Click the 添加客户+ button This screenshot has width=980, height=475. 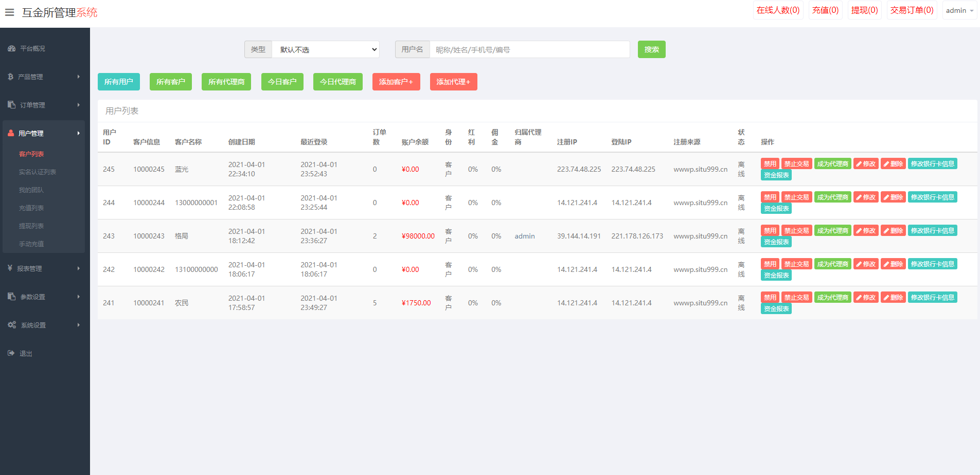click(x=396, y=82)
